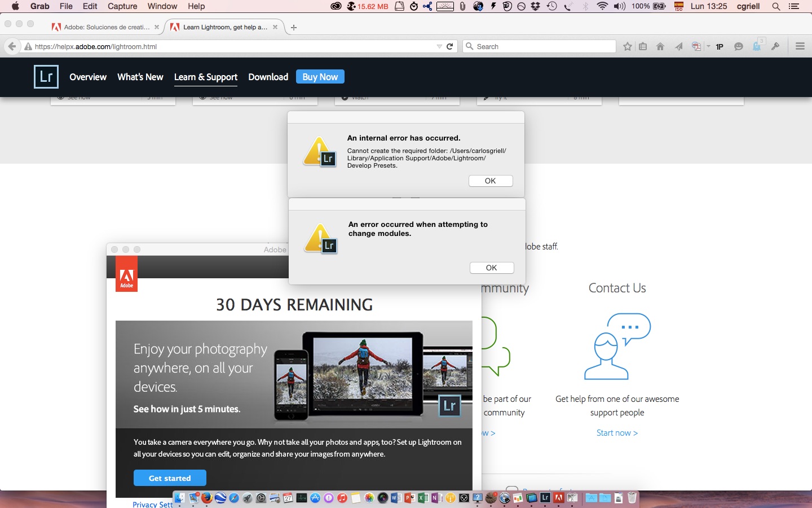The height and width of the screenshot is (508, 812).
Task: Open the What's New nav tab
Action: (140, 77)
